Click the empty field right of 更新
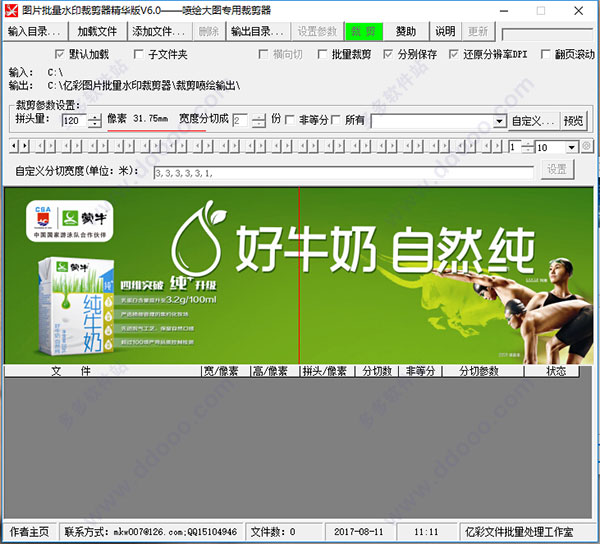 548,34
